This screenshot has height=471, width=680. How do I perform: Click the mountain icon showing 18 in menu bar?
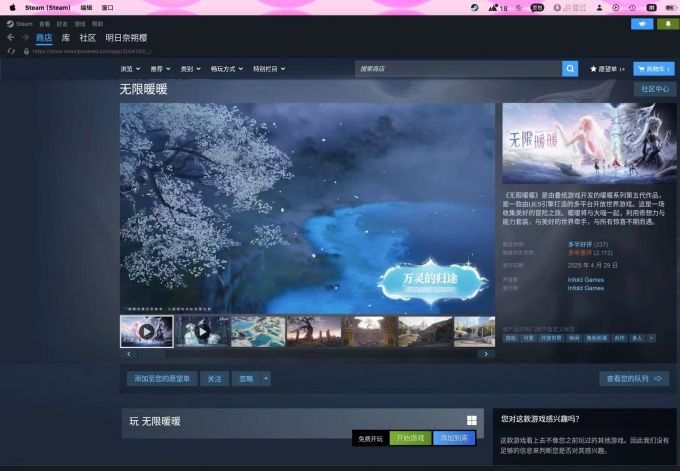coord(497,7)
